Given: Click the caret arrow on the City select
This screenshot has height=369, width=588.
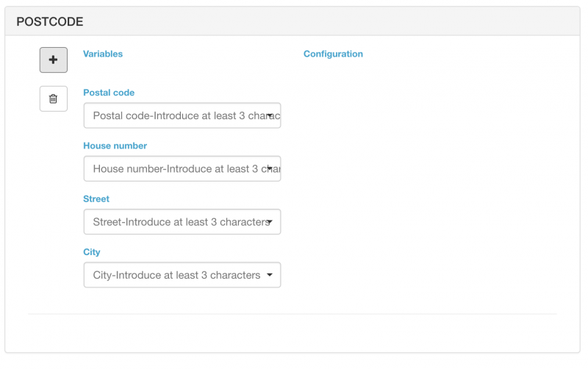Looking at the screenshot, I should [x=270, y=275].
